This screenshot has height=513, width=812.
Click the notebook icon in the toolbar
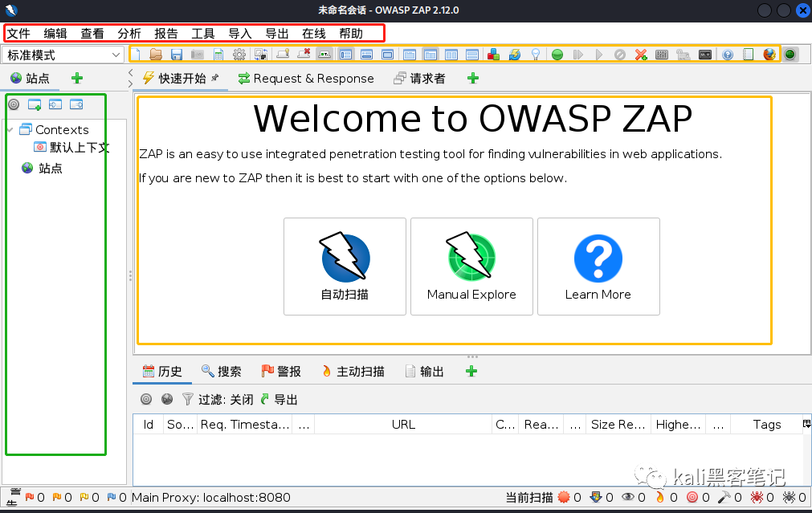pos(749,55)
